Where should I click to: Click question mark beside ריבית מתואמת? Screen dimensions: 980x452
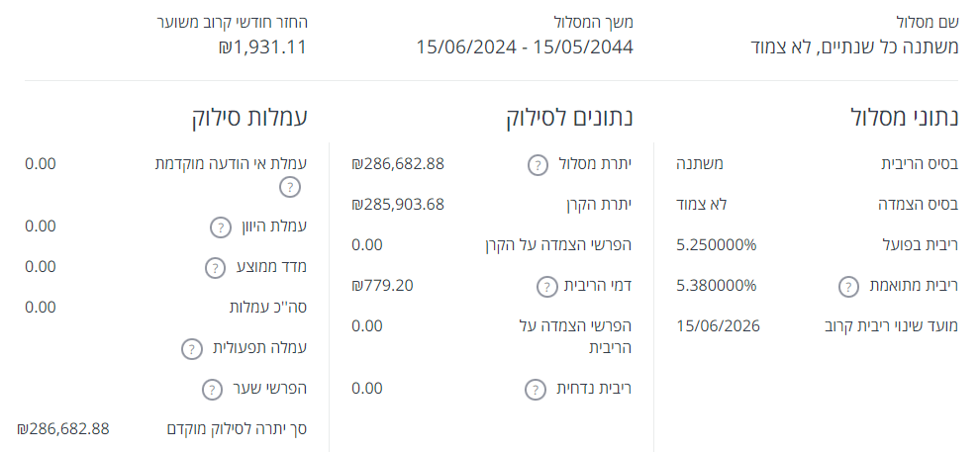point(848,287)
